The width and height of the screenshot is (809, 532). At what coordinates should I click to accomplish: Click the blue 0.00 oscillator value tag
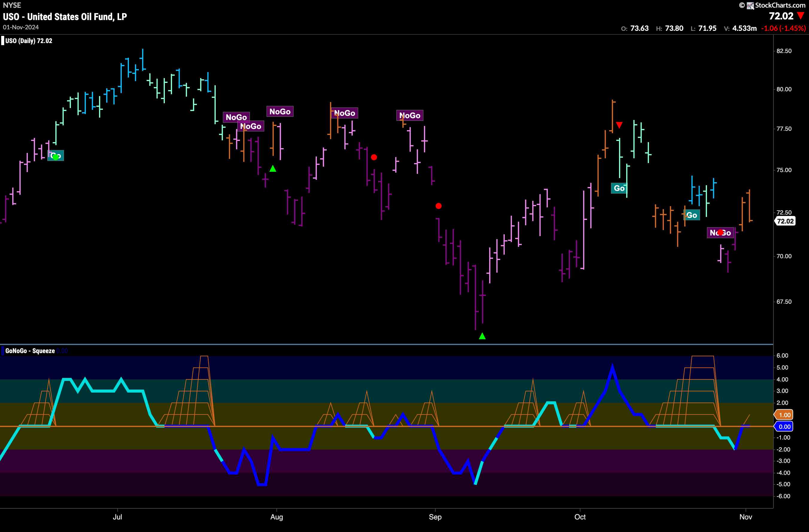click(784, 427)
